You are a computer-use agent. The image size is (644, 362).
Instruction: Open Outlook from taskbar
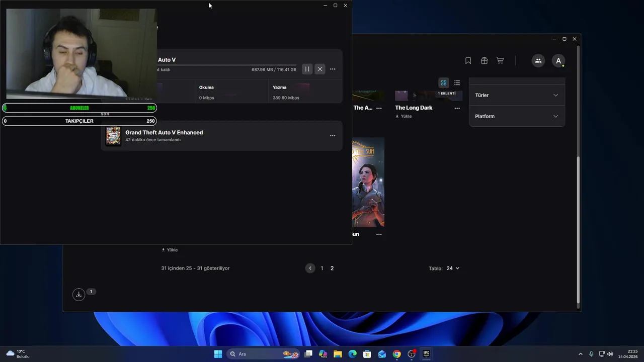pos(382,354)
